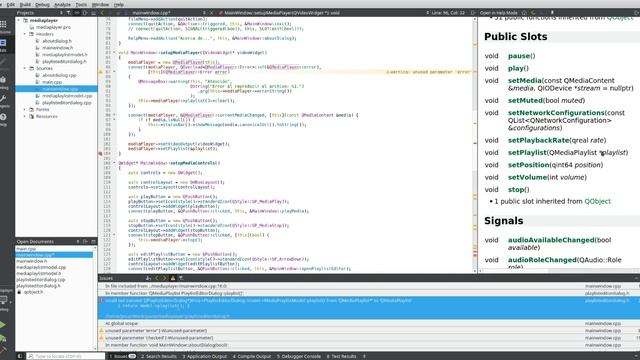Open the Build menu
This screenshot has width=640, height=360.
coord(25,4)
